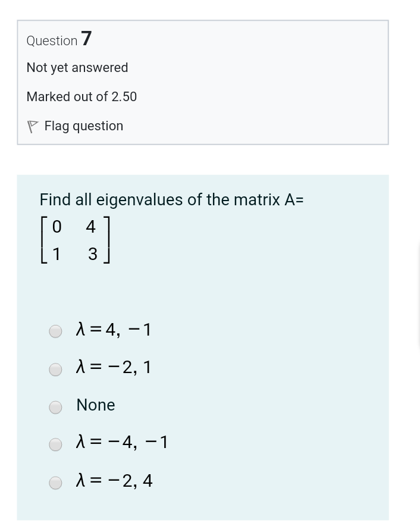The width and height of the screenshot is (420, 523).
Task: Click the None option text
Action: click(x=95, y=405)
